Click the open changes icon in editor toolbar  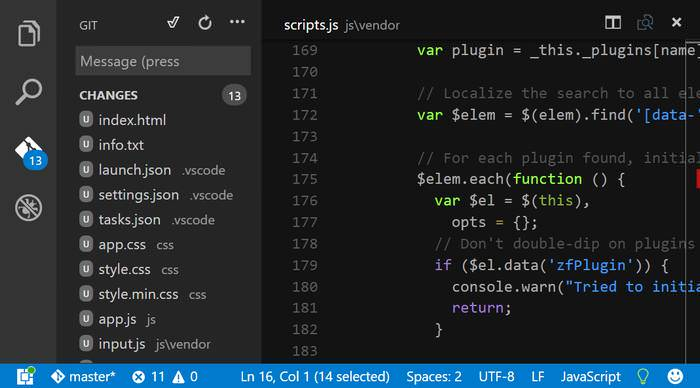[645, 22]
